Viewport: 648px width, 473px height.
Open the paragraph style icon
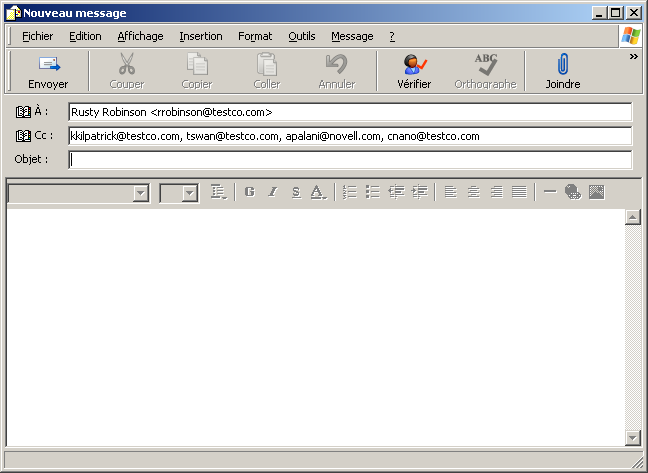click(x=218, y=192)
